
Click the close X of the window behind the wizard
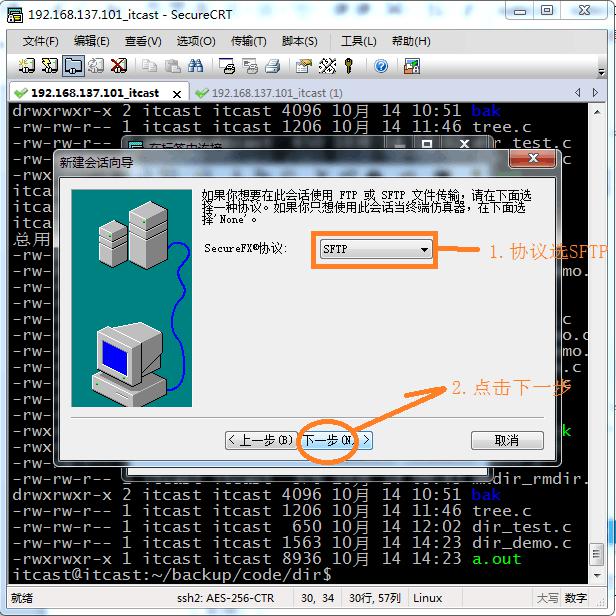[465, 144]
